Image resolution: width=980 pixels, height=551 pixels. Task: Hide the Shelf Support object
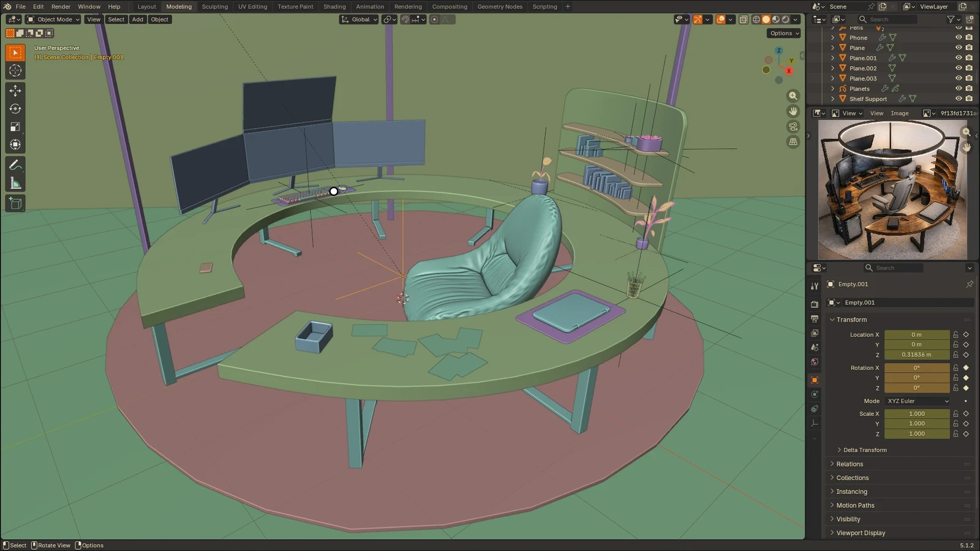[x=959, y=99]
